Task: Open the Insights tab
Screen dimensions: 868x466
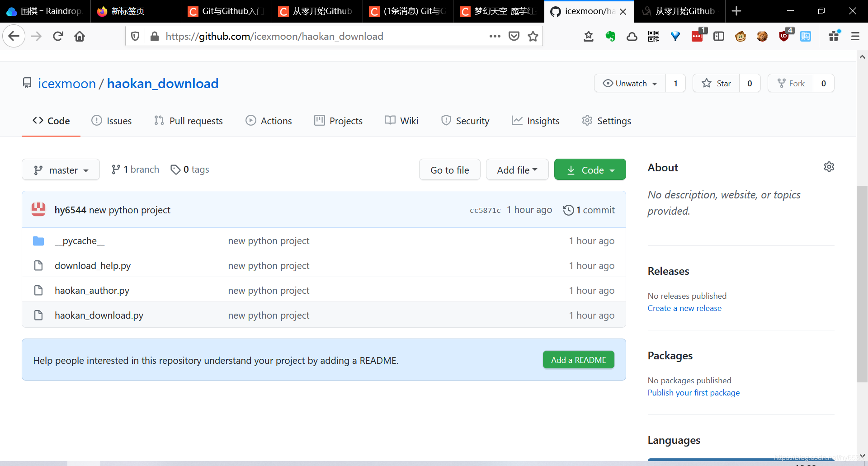Action: coord(536,121)
